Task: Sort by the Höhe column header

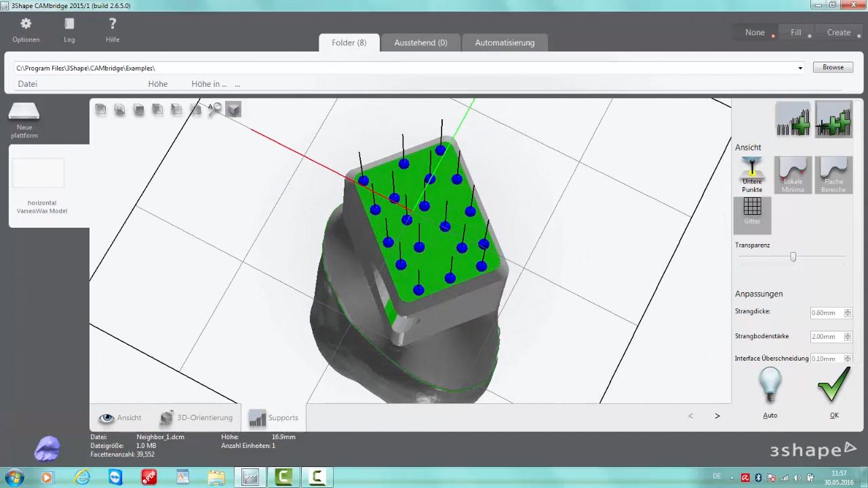Action: (158, 84)
